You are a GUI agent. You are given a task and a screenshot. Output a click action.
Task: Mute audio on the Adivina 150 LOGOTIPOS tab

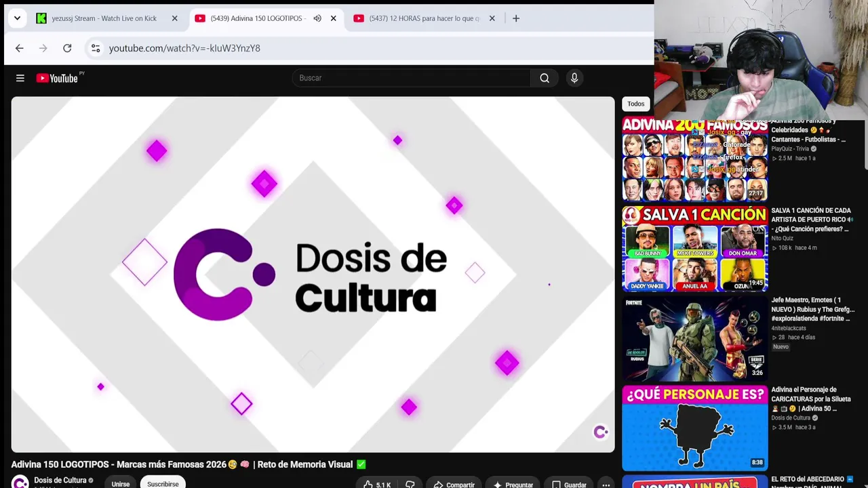317,18
